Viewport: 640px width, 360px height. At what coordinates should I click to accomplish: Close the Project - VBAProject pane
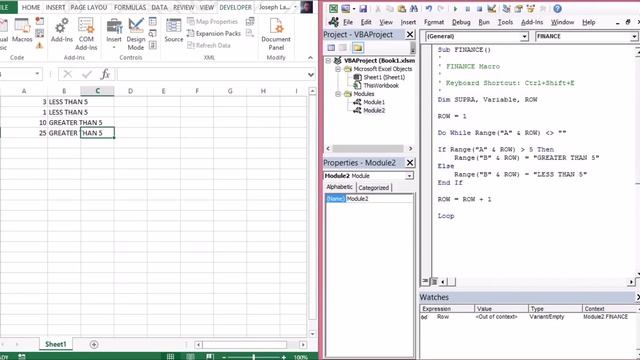point(410,35)
